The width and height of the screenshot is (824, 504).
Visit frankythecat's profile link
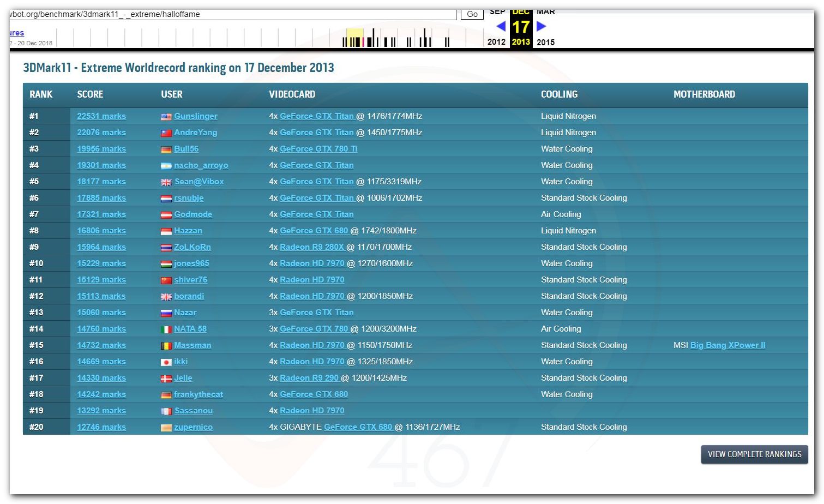[199, 394]
